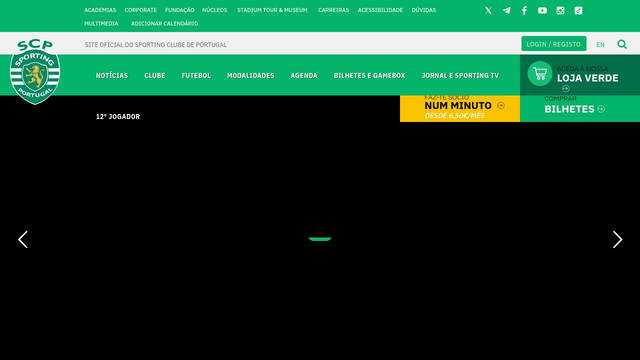Open the 12º Jogador menu item
The width and height of the screenshot is (640, 360).
pyautogui.click(x=118, y=117)
